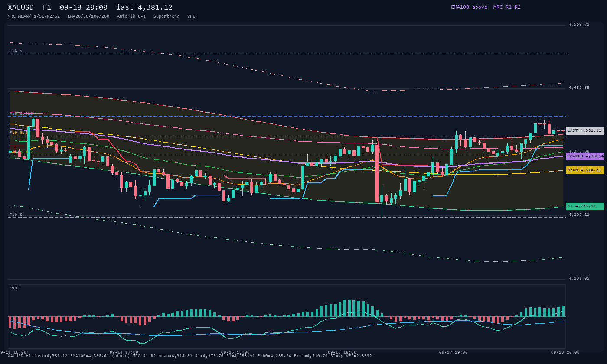Click the bottom summary status line text
Viewport: 607px width, 364px height.
coord(190,356)
